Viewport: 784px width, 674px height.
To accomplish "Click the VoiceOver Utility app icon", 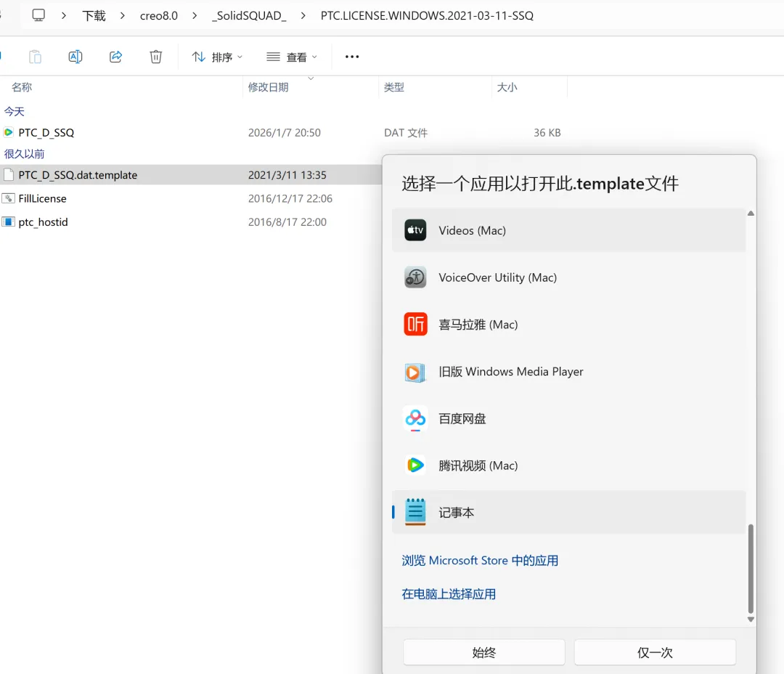I will pos(415,277).
